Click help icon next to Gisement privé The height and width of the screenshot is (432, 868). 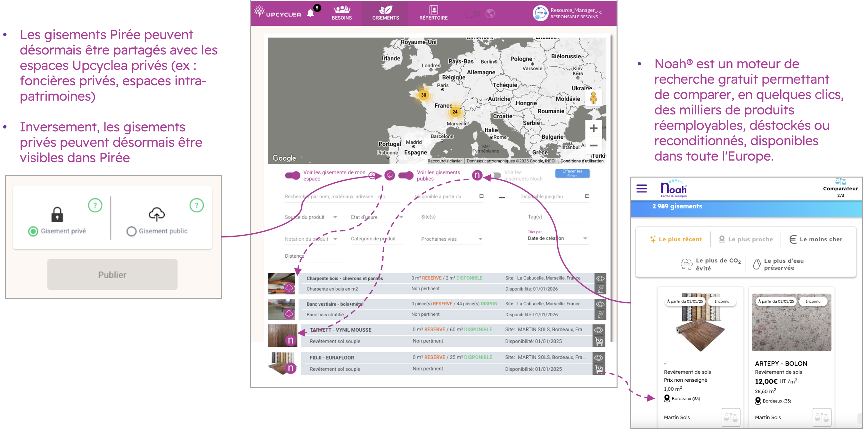(x=95, y=205)
